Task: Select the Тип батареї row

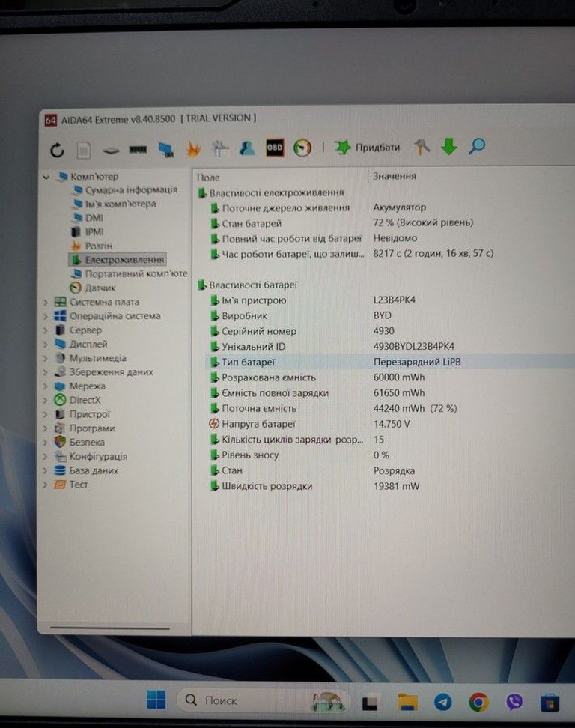Action: click(390, 362)
